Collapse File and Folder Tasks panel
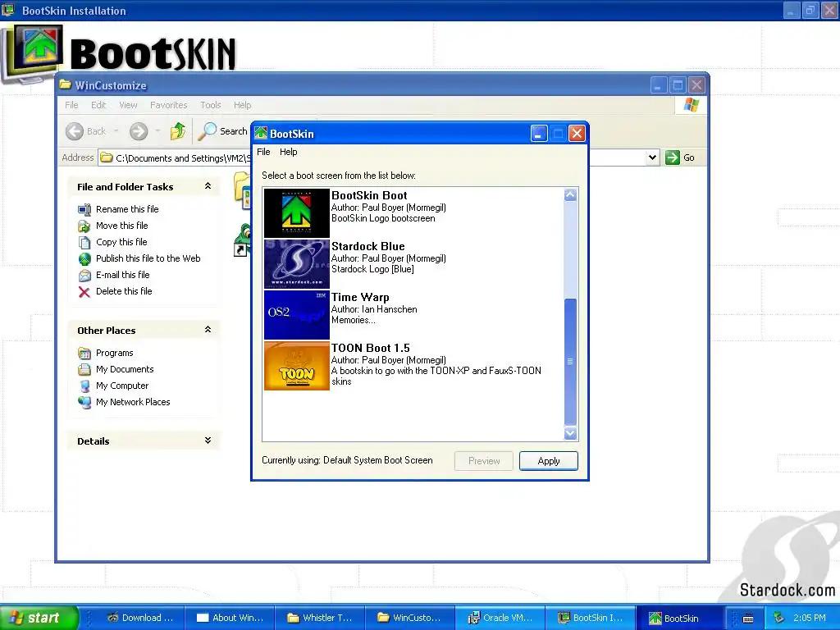Screen dimensions: 840x630 coord(208,186)
